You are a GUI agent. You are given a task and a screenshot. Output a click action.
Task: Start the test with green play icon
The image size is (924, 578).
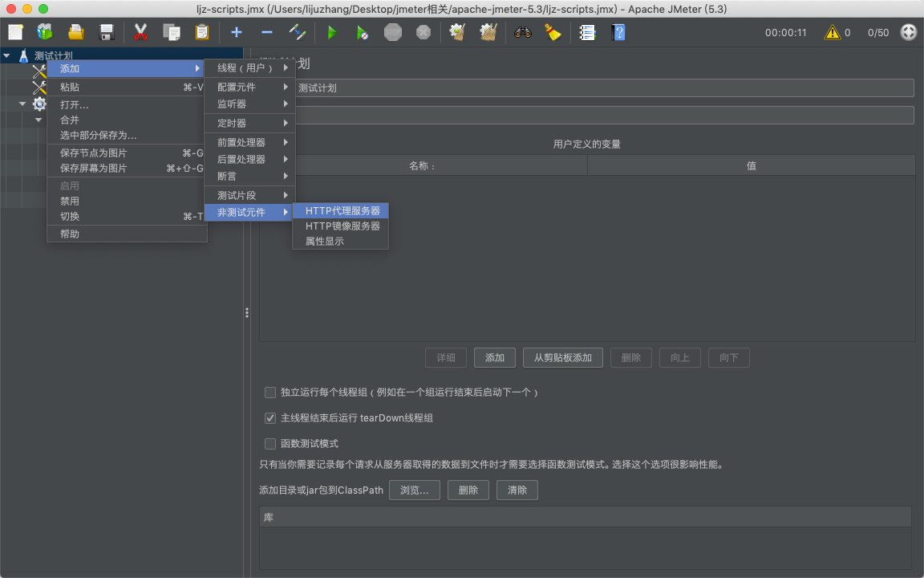(332, 32)
